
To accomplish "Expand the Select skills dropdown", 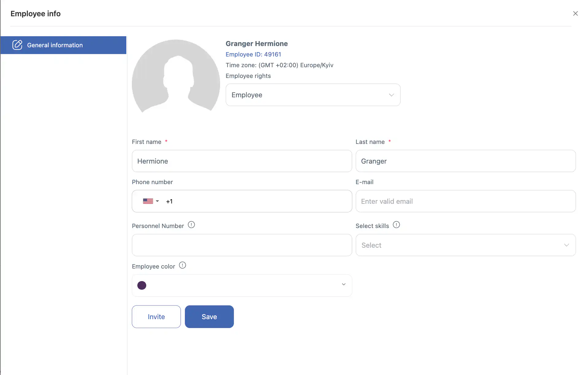I will (x=465, y=245).
